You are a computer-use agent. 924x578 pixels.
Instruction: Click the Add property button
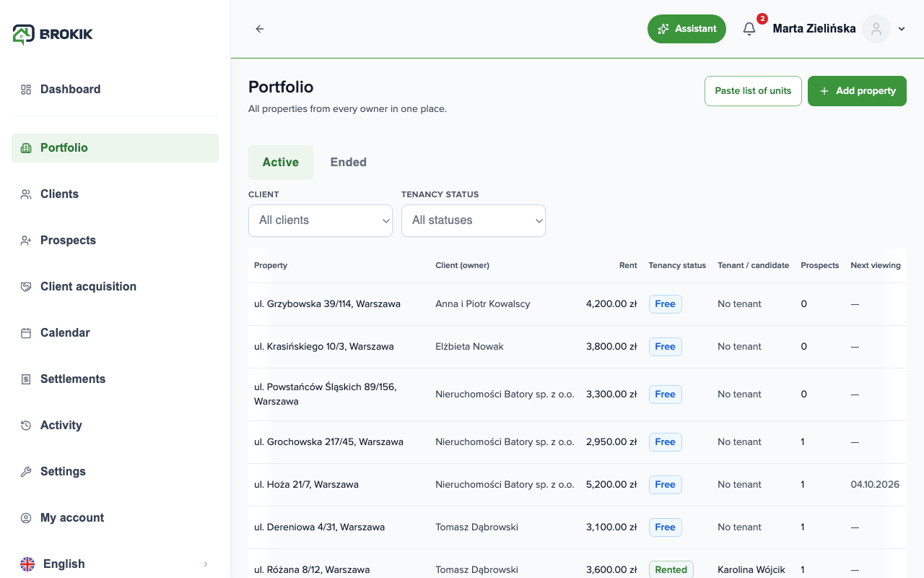[x=857, y=91]
